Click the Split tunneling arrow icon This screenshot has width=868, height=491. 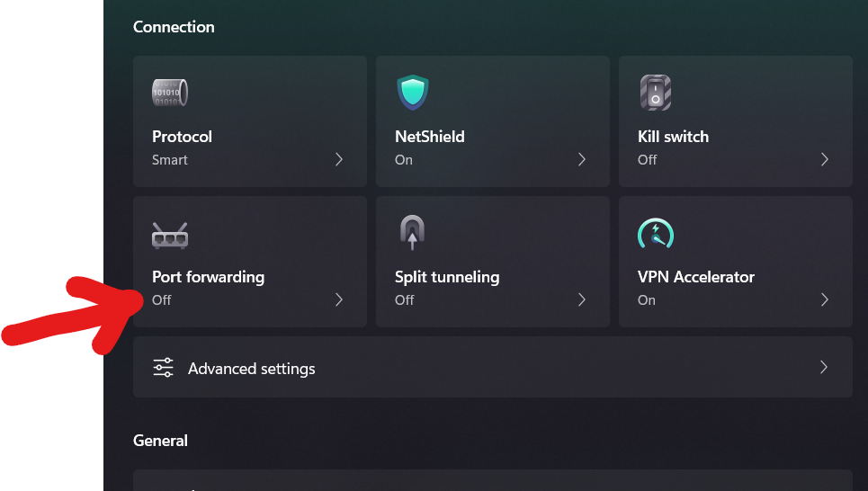pos(412,233)
